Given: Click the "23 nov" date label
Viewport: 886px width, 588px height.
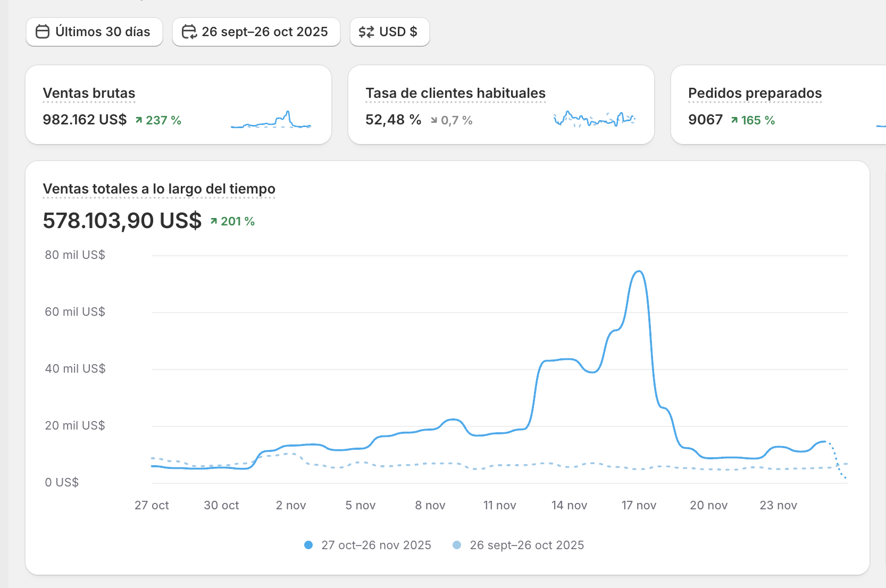Looking at the screenshot, I should [778, 505].
